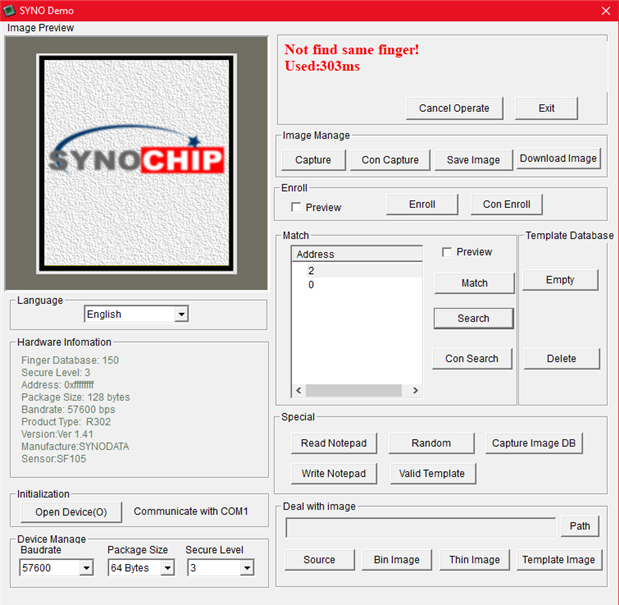Click the image path input field
Image resolution: width=619 pixels, height=605 pixels.
(x=421, y=528)
